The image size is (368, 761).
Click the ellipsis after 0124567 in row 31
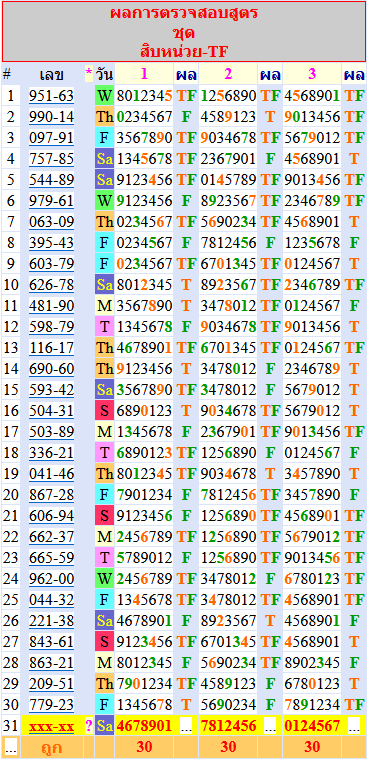pos(354,727)
